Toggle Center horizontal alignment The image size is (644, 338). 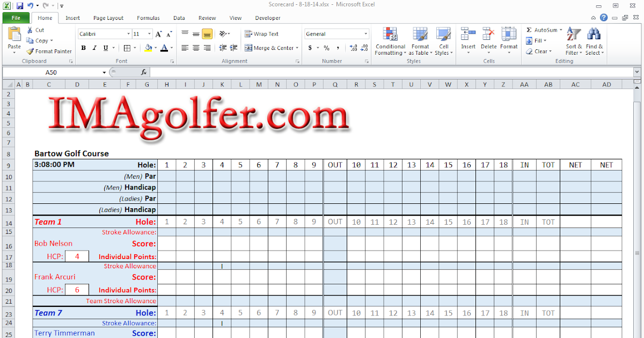pos(196,48)
